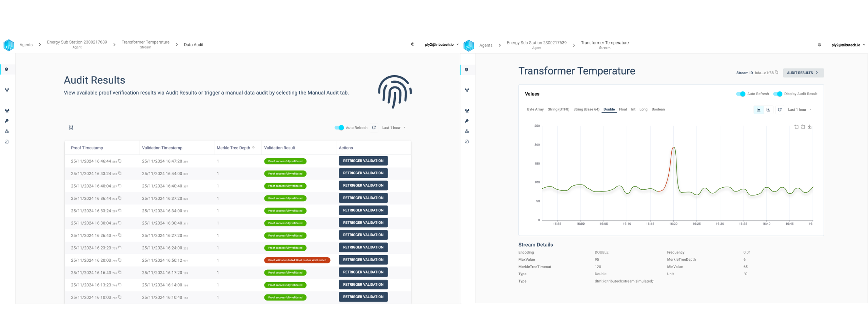
Task: Reset chart zoom with the restore icon
Action: pyautogui.click(x=803, y=127)
